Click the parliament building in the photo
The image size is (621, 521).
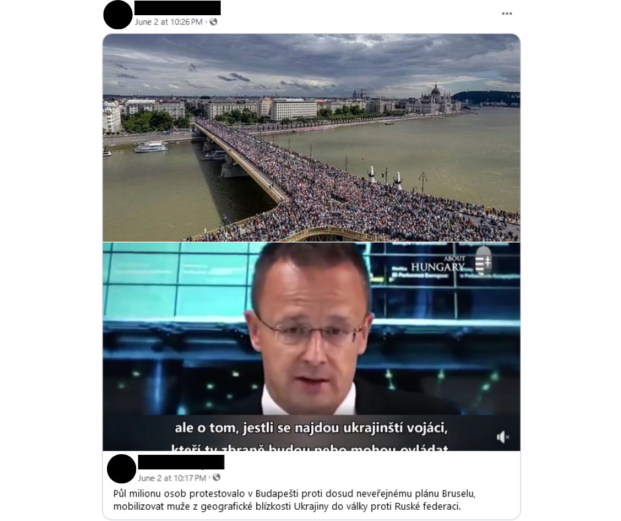[x=434, y=99]
